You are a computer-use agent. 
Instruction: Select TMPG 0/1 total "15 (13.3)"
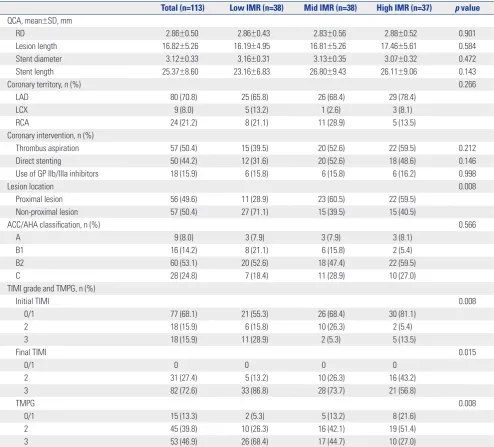(x=184, y=416)
